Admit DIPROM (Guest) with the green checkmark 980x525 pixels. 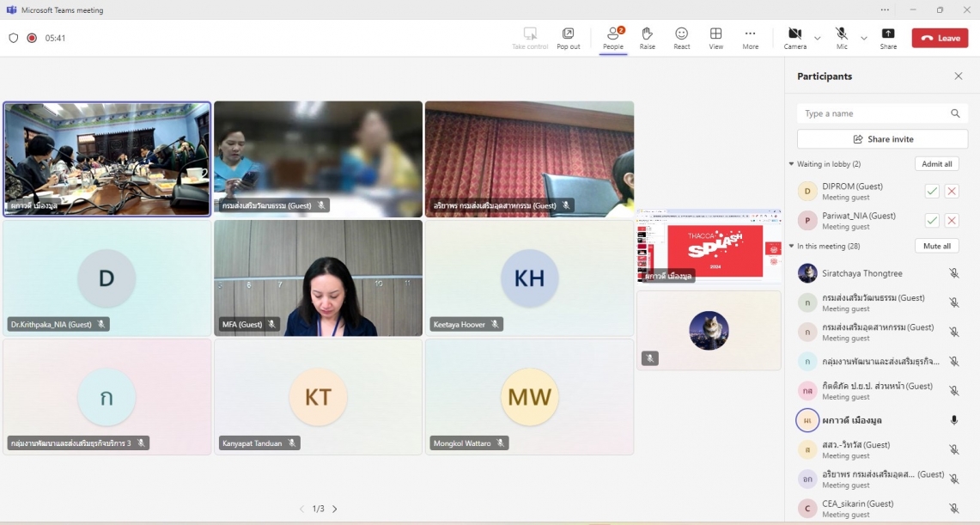[932, 192]
